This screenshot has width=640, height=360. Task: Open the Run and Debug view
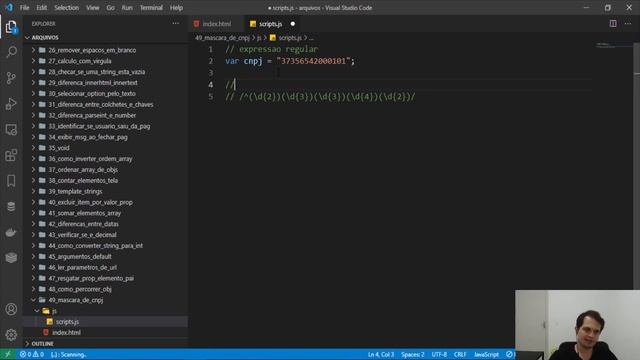point(11,104)
